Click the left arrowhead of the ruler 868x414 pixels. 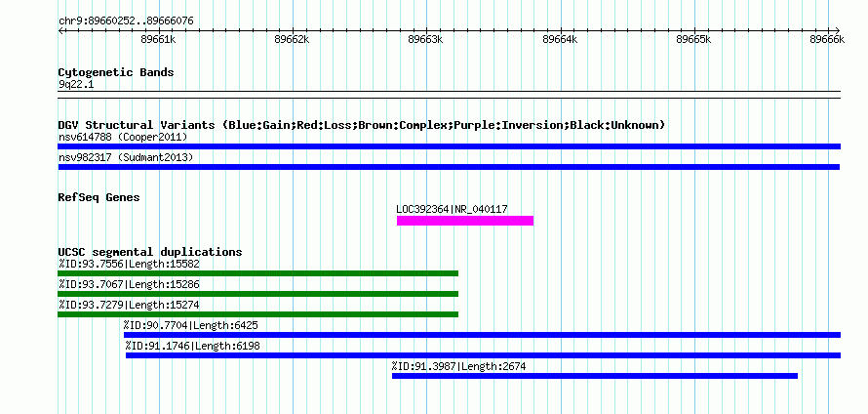tap(60, 30)
